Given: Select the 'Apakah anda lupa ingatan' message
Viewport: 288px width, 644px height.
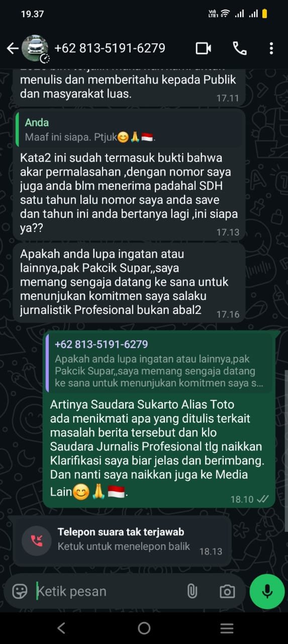Looking at the screenshot, I should 130,282.
